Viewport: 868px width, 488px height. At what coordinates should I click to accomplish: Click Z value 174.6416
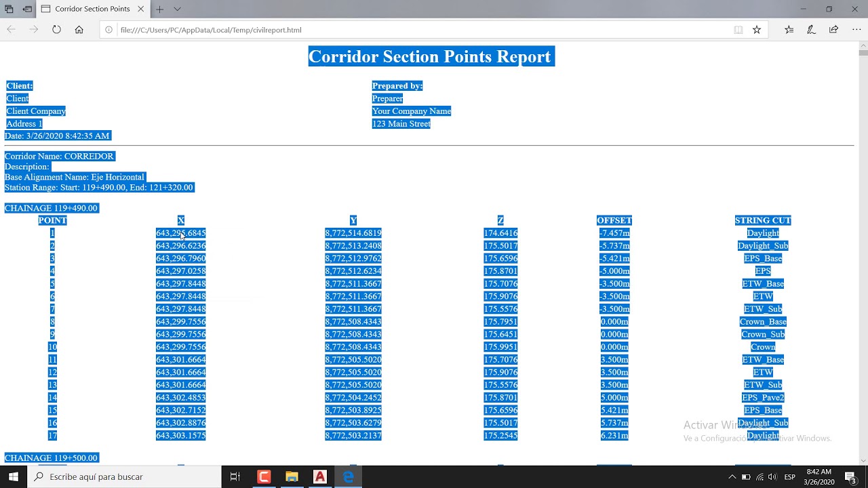[x=500, y=233]
